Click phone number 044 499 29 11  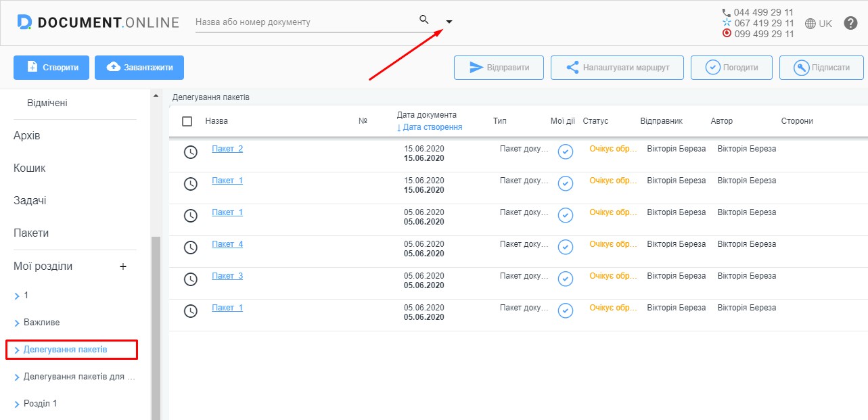click(764, 12)
